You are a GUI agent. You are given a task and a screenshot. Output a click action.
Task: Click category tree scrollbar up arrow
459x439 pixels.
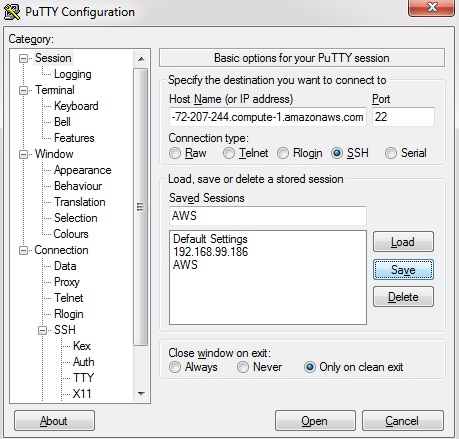141,59
